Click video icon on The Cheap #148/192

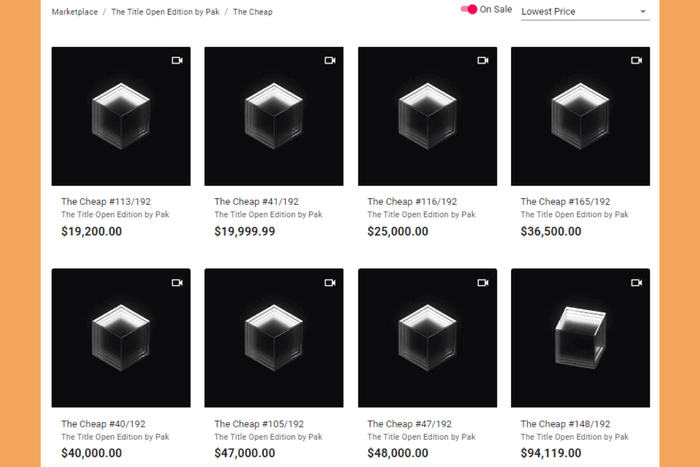(x=636, y=283)
